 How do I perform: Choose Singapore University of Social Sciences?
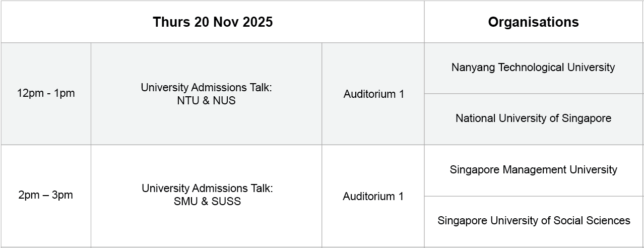[x=534, y=220]
